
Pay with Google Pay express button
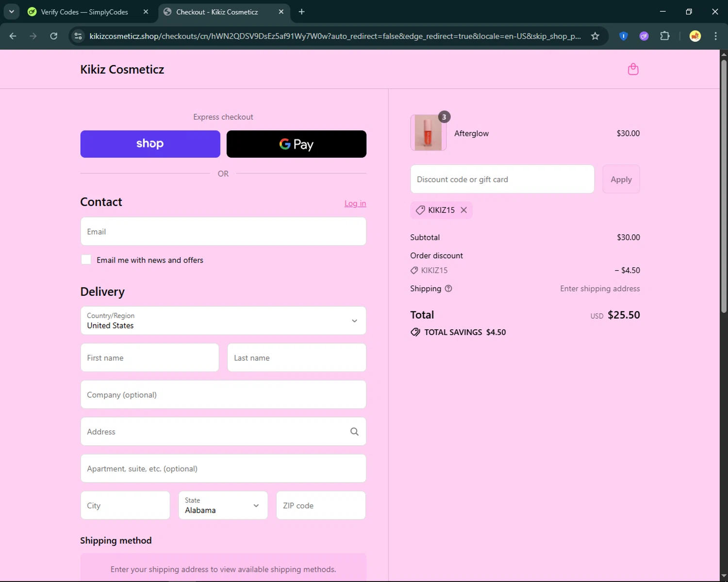click(297, 144)
